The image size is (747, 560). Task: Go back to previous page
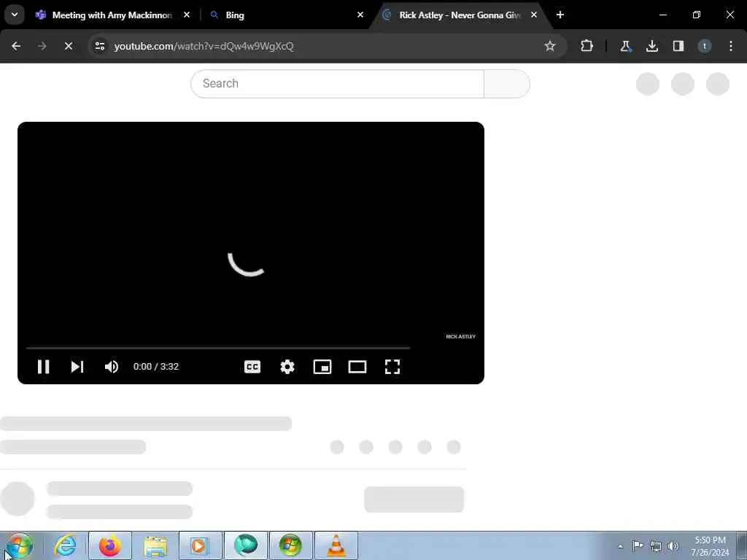point(16,46)
